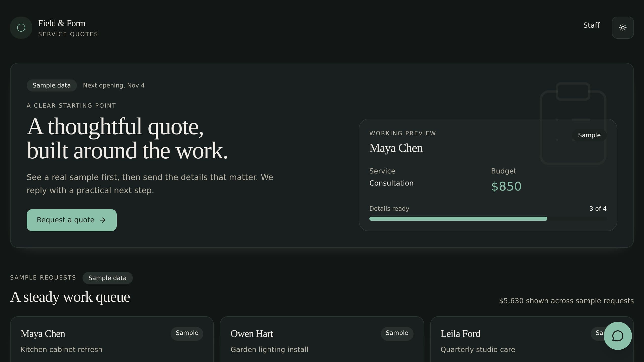Click Maya Chen name in working preview
Viewport: 644px width, 362px height.
pos(396,148)
